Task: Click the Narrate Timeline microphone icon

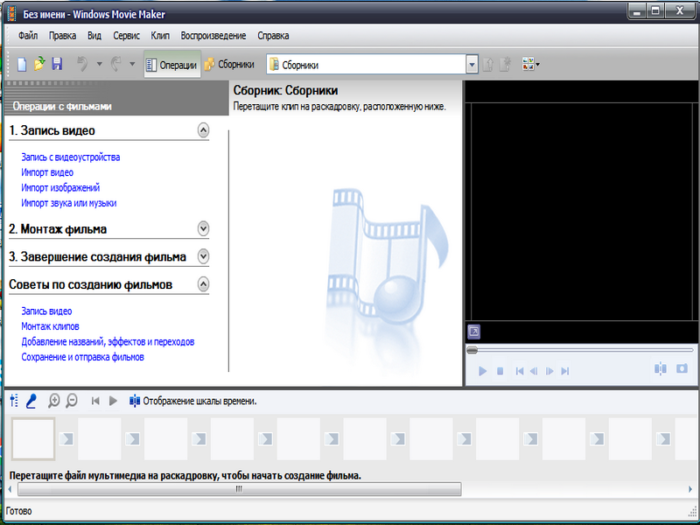Action: [x=31, y=401]
